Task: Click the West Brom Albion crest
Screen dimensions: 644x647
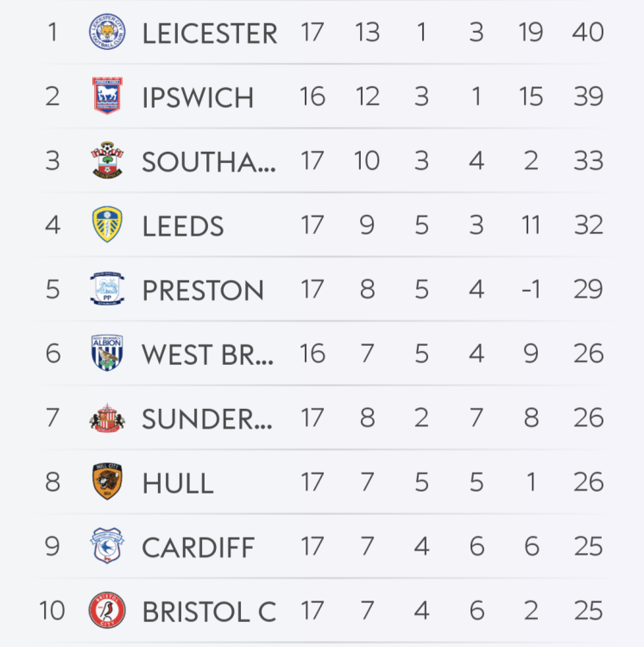Action: (x=107, y=354)
